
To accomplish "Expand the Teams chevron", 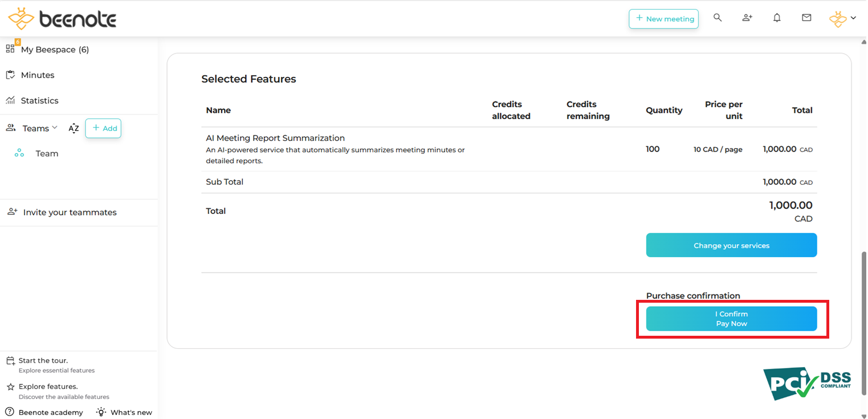I will (55, 128).
